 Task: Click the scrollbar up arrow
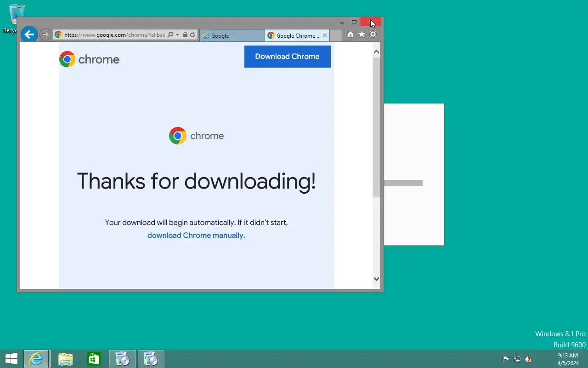(x=377, y=52)
